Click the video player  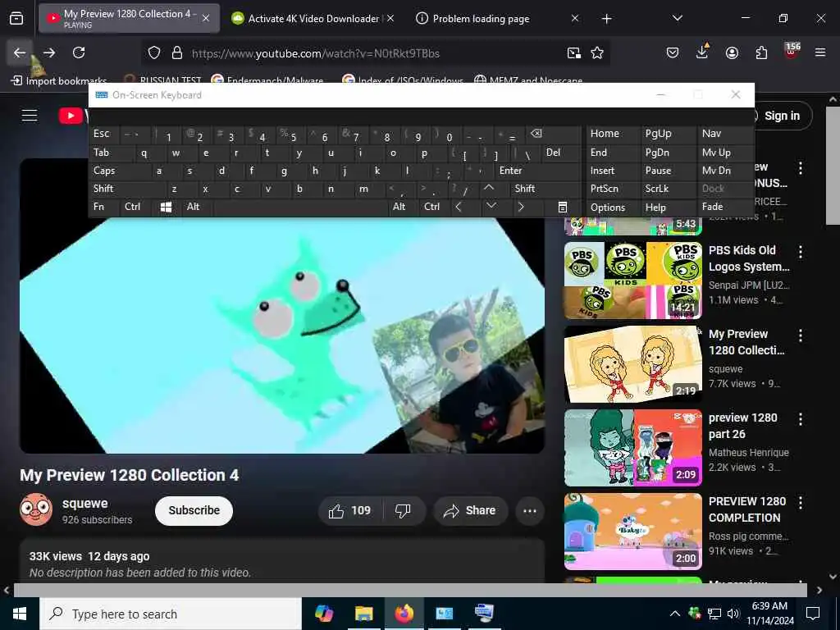[x=282, y=335]
